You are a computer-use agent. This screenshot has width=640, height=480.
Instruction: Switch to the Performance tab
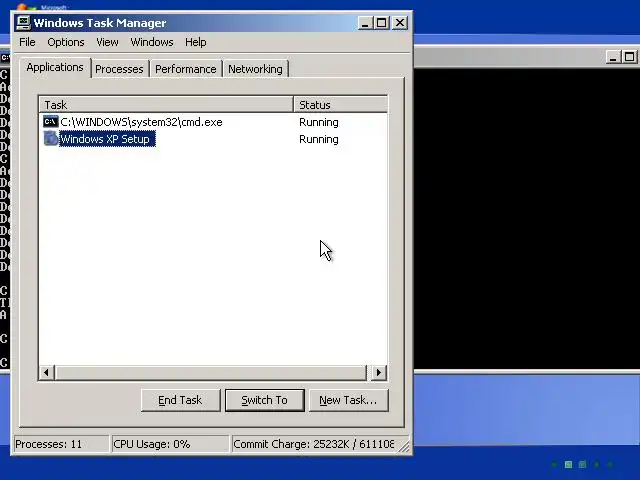(x=186, y=69)
